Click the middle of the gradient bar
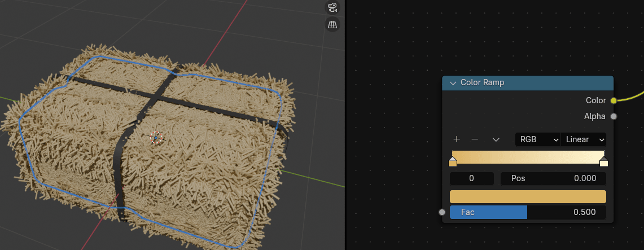This screenshot has height=250, width=644. [x=528, y=157]
